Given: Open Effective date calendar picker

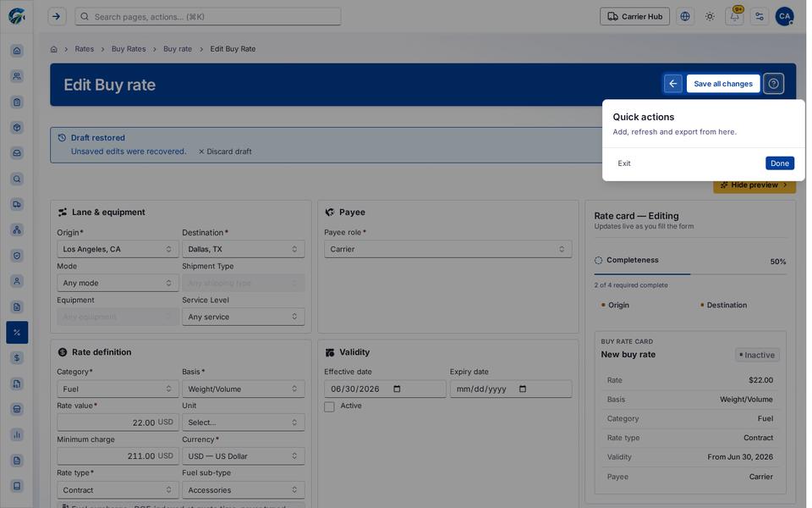Looking at the screenshot, I should point(398,389).
